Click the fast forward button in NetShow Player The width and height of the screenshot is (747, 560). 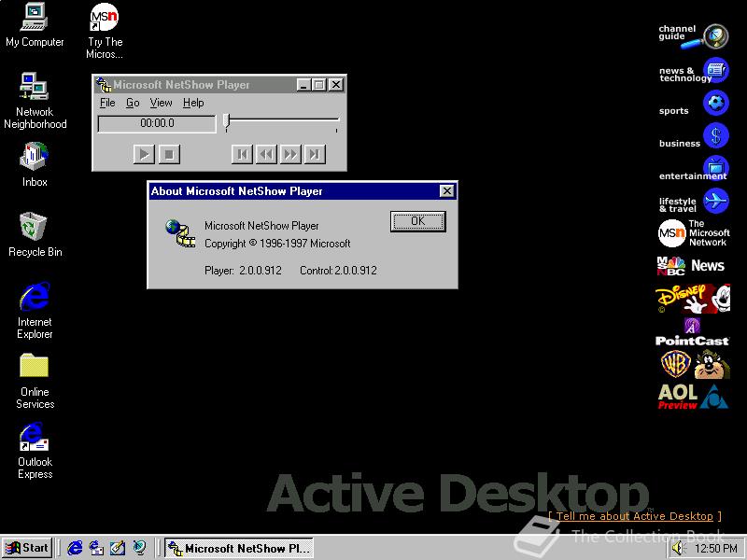click(x=290, y=154)
